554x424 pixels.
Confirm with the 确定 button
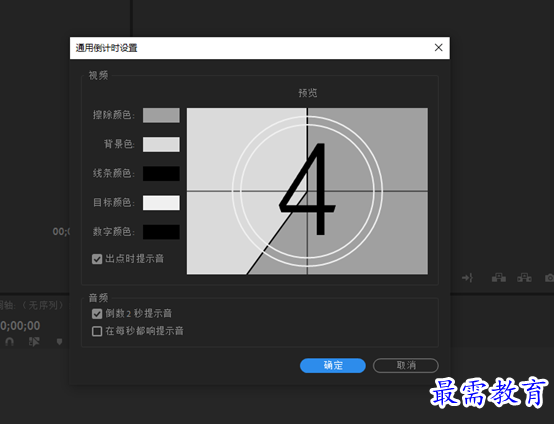click(x=333, y=365)
